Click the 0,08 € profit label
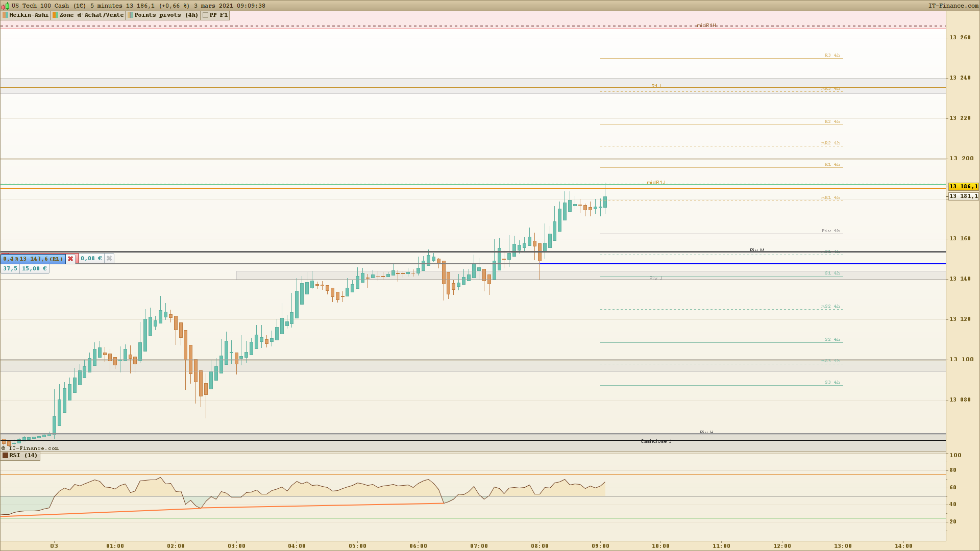The image size is (980, 551). (91, 259)
